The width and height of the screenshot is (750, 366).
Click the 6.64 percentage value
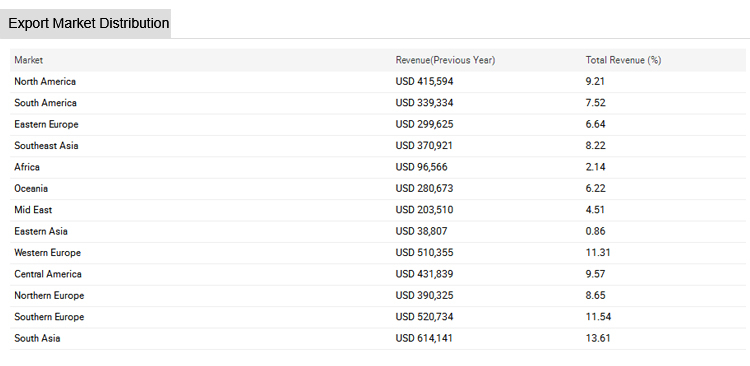[596, 124]
